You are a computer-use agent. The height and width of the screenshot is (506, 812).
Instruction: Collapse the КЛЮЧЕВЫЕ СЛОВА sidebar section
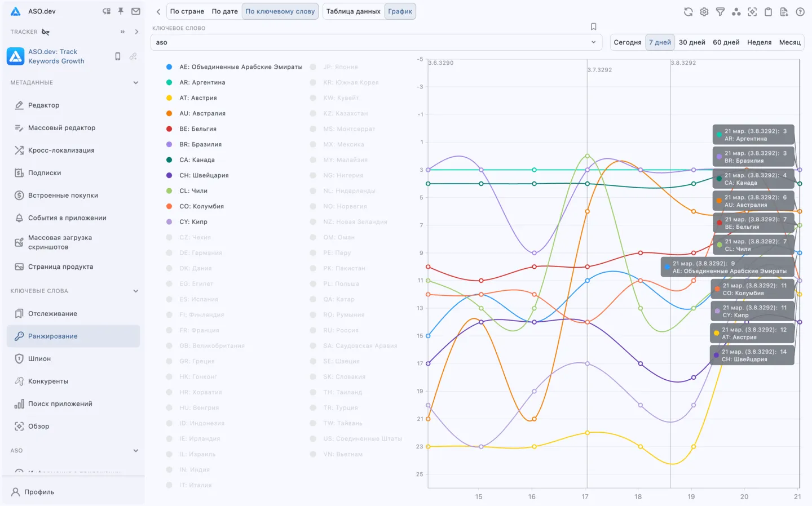click(x=135, y=291)
